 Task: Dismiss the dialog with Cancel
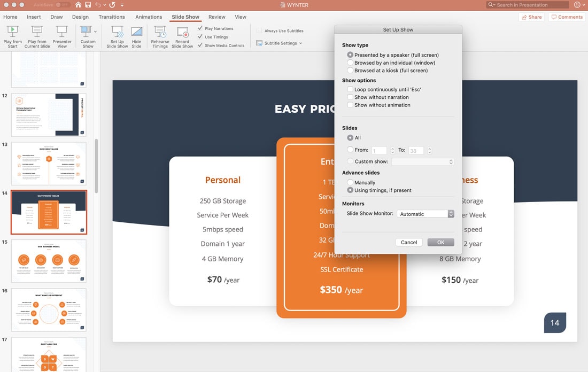coord(409,242)
